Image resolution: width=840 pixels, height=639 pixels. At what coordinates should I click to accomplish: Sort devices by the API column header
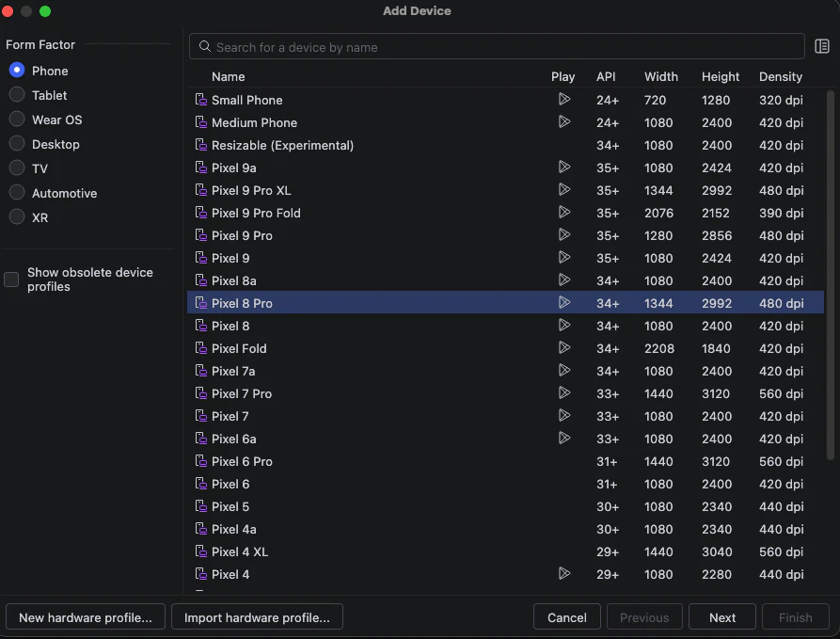click(606, 76)
